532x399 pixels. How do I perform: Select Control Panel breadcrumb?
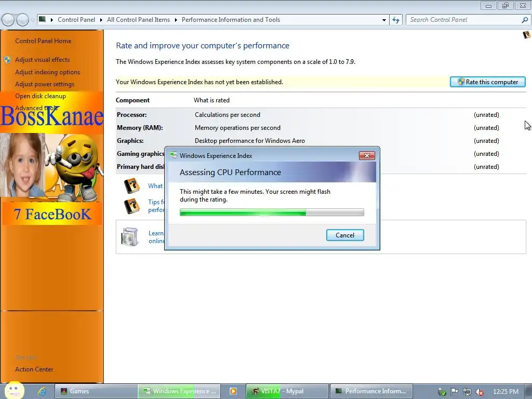coord(76,20)
